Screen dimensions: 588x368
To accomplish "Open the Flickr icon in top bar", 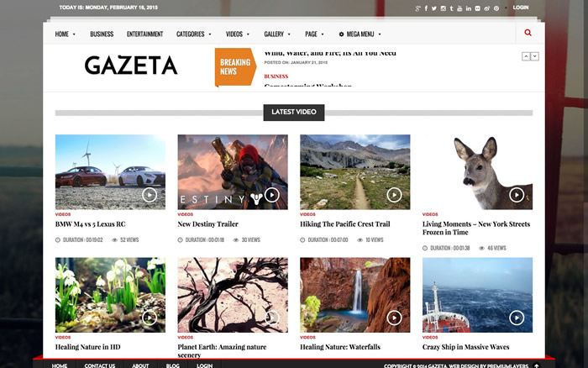I will click(x=477, y=8).
